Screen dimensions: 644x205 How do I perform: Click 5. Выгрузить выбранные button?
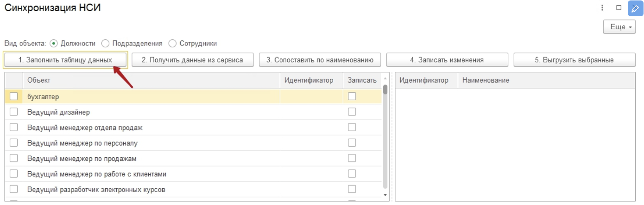point(575,60)
